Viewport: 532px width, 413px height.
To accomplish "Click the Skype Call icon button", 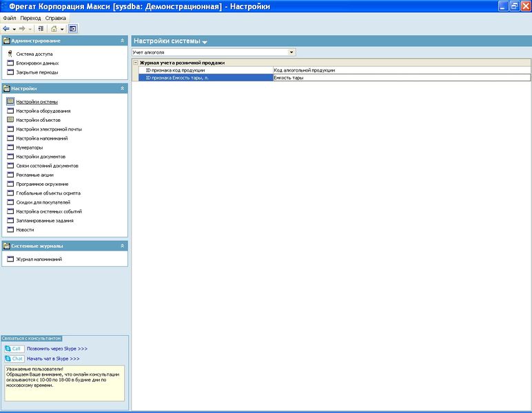I will tap(14, 348).
